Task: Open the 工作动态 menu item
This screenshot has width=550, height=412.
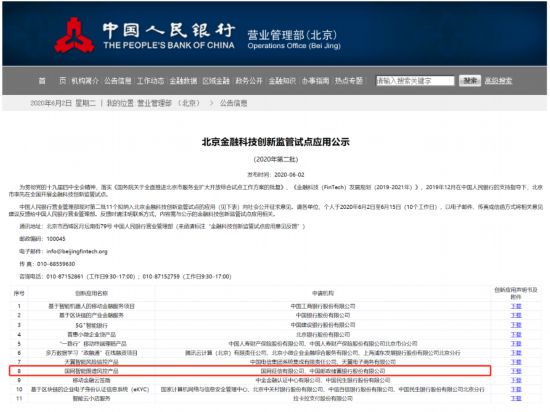Action: tap(150, 81)
